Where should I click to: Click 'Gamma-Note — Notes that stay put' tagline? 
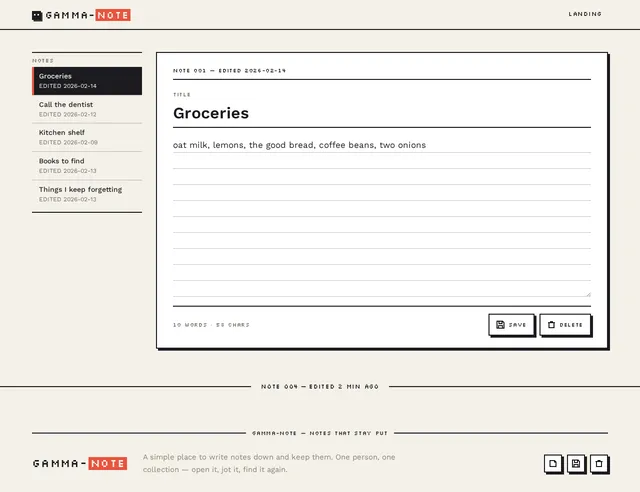320,433
